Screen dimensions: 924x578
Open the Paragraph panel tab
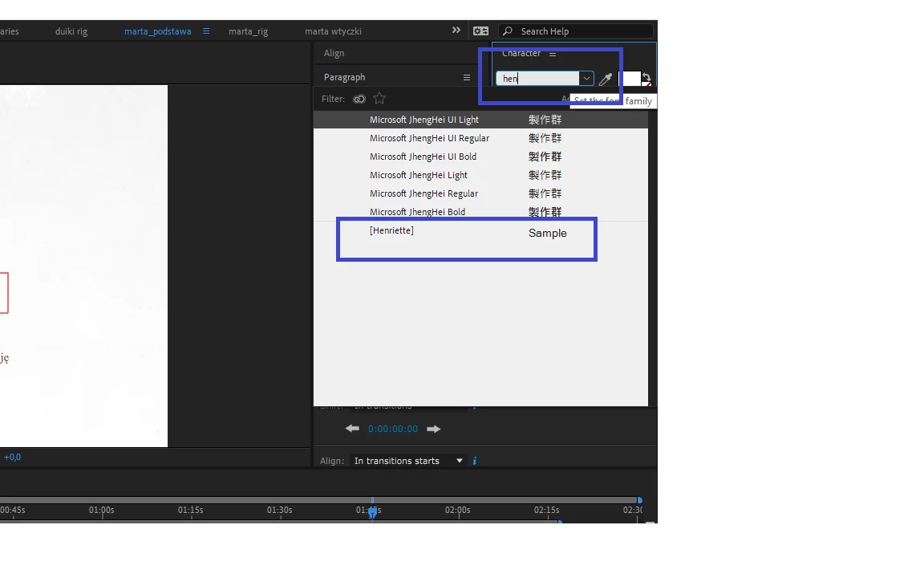(x=344, y=77)
